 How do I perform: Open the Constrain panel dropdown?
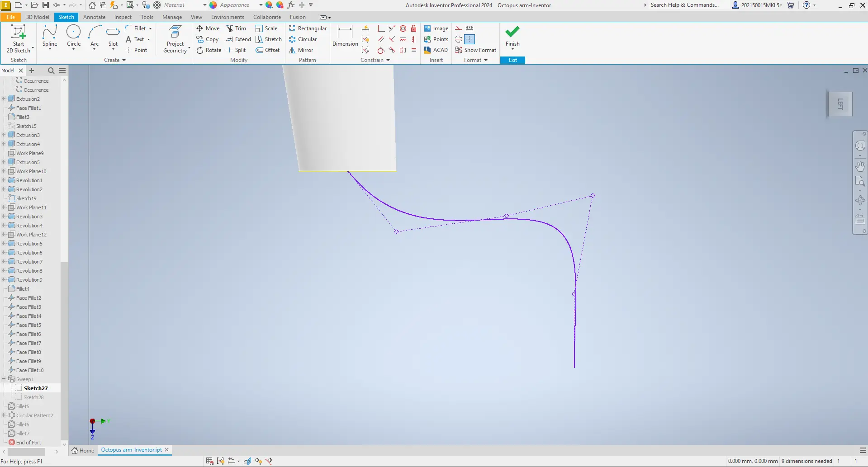387,60
